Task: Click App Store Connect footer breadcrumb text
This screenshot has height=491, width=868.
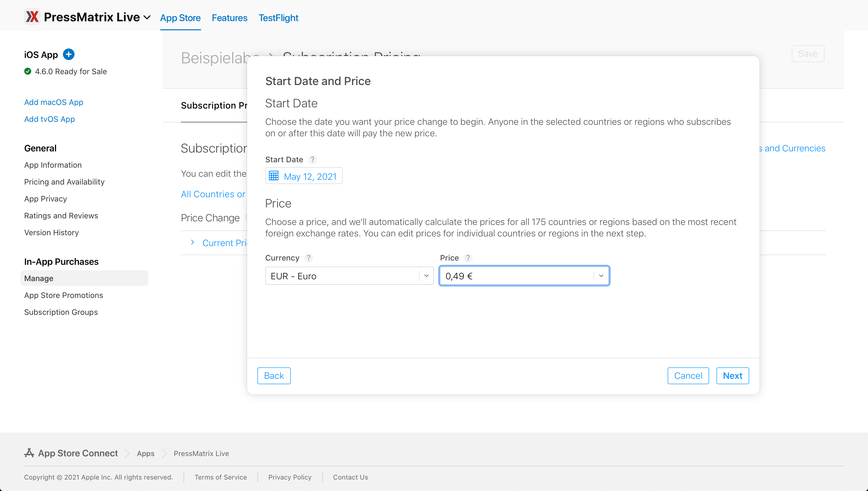Action: click(x=78, y=453)
